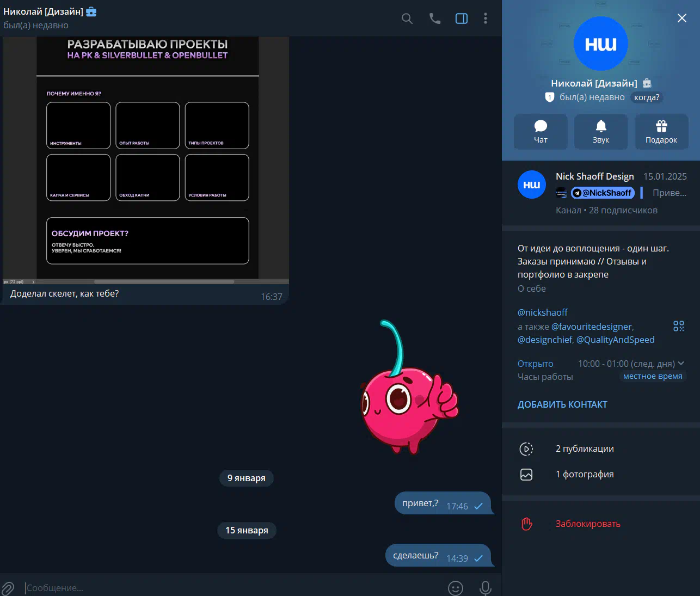Click the chat title Николай [Дизайн]
Image resolution: width=700 pixels, height=596 pixels.
point(44,11)
